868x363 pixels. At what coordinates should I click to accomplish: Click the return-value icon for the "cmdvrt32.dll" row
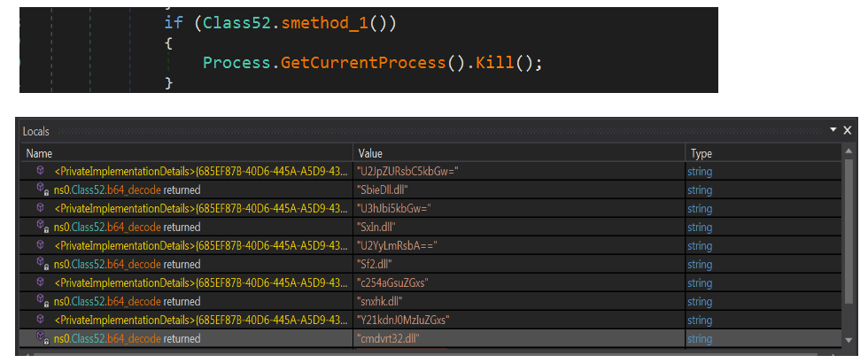pyautogui.click(x=40, y=338)
